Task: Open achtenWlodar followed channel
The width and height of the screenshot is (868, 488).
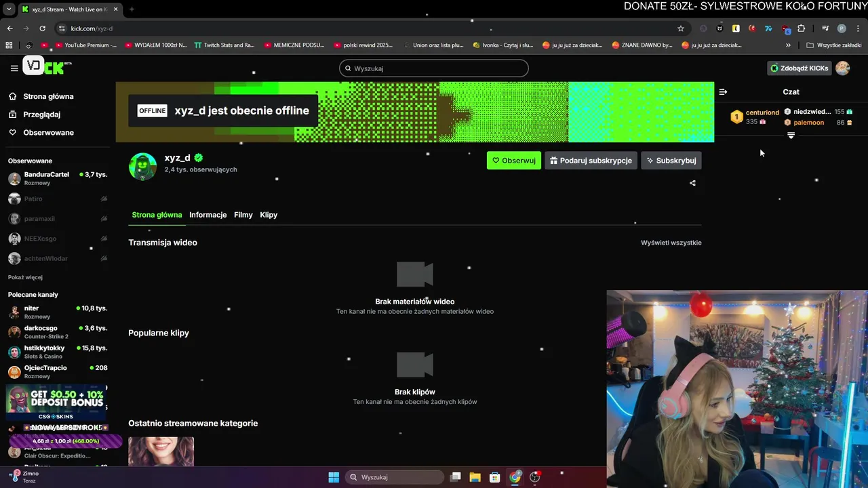Action: point(58,258)
